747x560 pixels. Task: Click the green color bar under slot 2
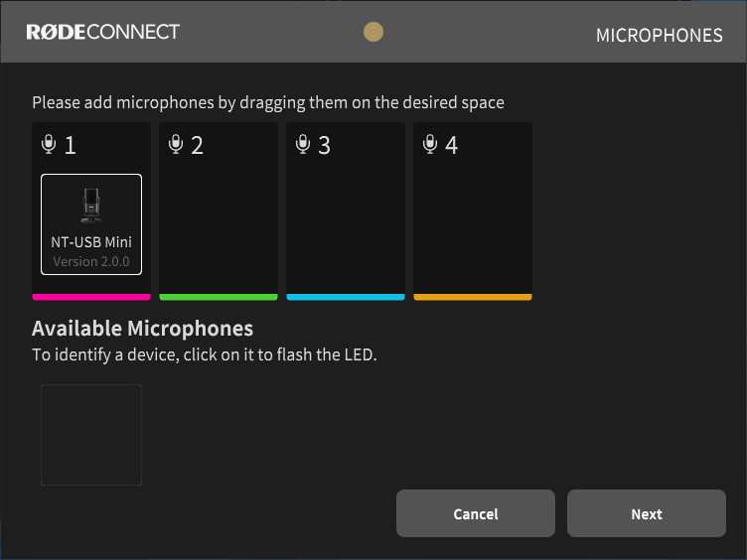click(x=219, y=296)
